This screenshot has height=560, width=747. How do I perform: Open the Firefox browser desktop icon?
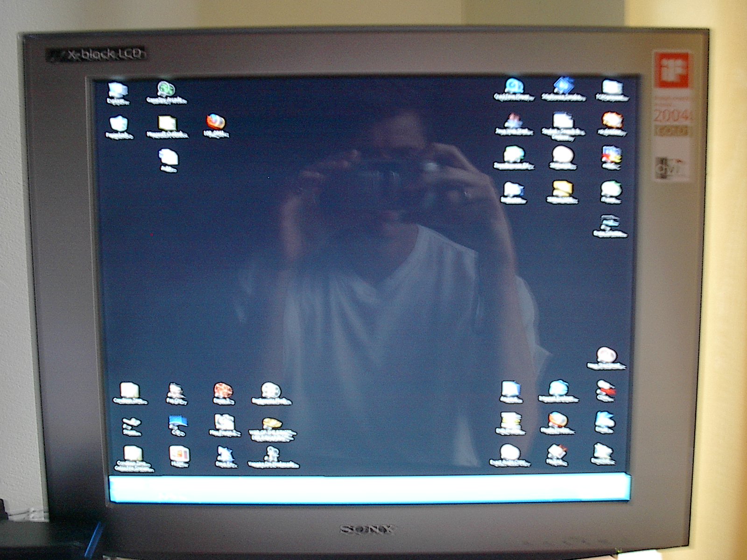tap(216, 122)
